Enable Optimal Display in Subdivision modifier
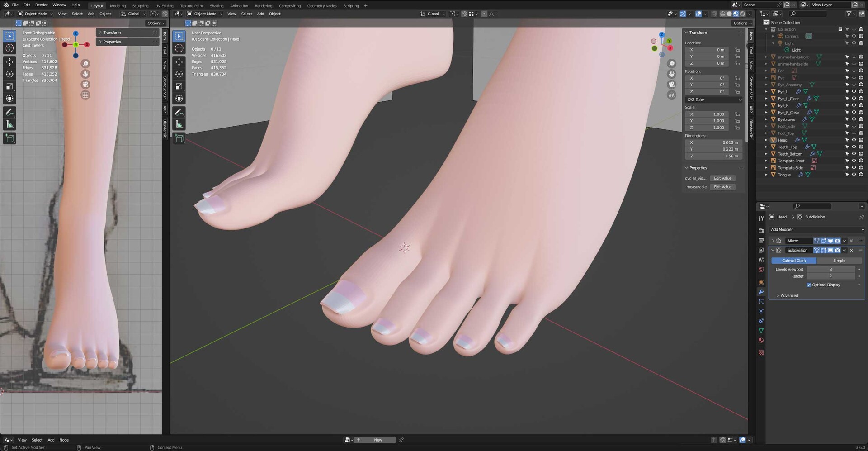Viewport: 868px width, 451px height. point(810,285)
